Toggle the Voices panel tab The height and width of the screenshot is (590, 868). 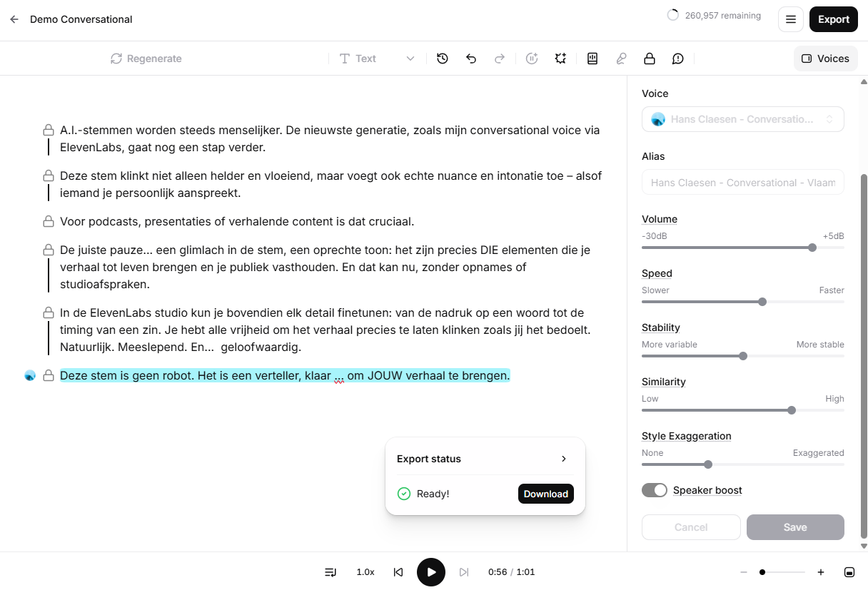coord(825,59)
